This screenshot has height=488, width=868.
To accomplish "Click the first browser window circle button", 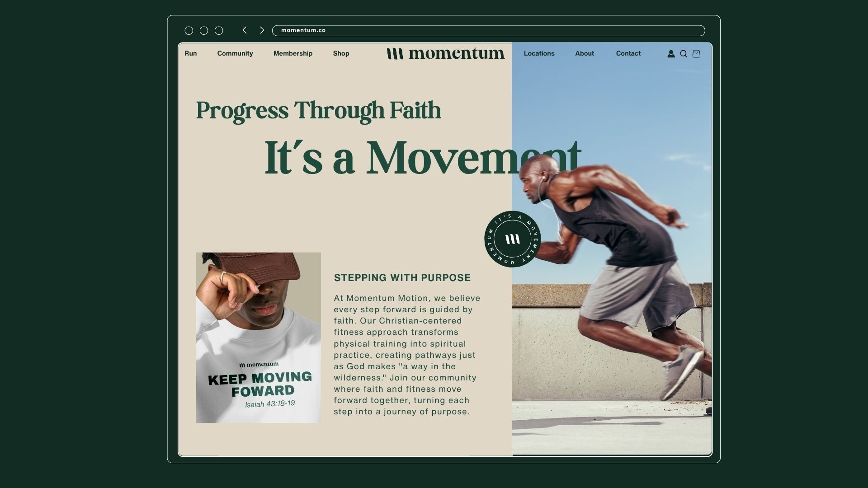I will pyautogui.click(x=189, y=31).
